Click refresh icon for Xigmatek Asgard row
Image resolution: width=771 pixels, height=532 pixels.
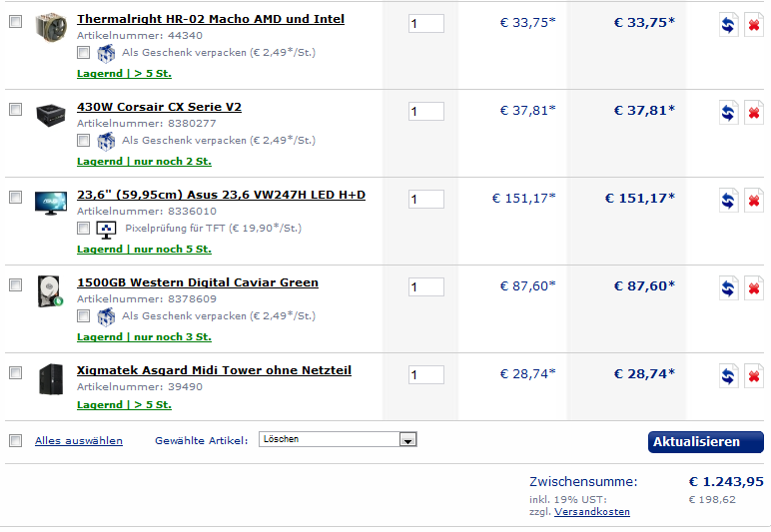729,376
